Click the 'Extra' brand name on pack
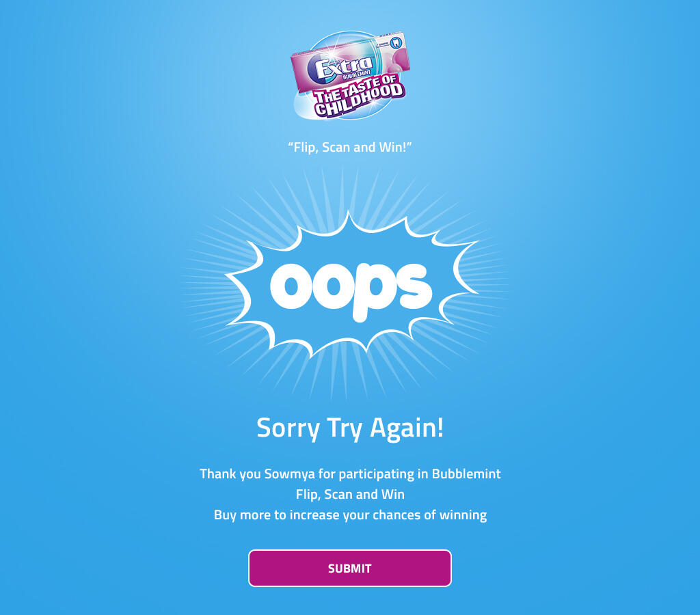This screenshot has width=700, height=615. [345, 68]
